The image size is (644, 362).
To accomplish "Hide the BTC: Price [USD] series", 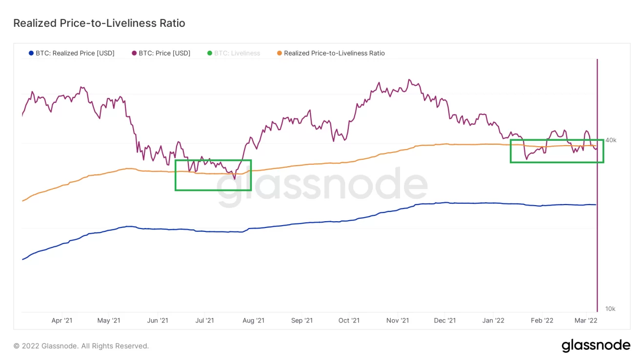I will [164, 53].
